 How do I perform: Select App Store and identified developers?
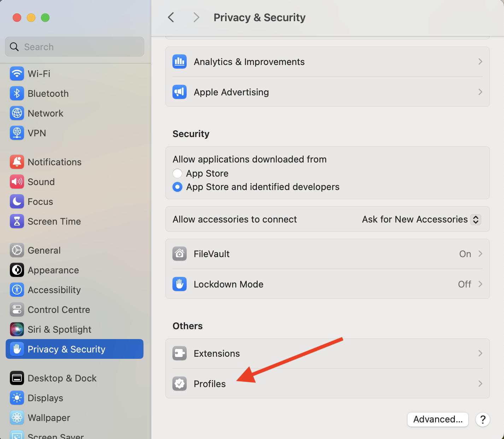[177, 187]
